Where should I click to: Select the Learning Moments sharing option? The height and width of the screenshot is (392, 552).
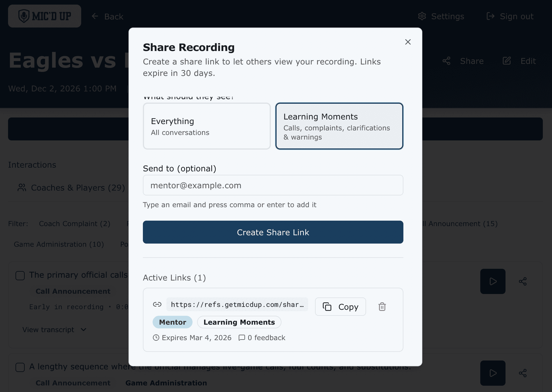click(x=339, y=126)
